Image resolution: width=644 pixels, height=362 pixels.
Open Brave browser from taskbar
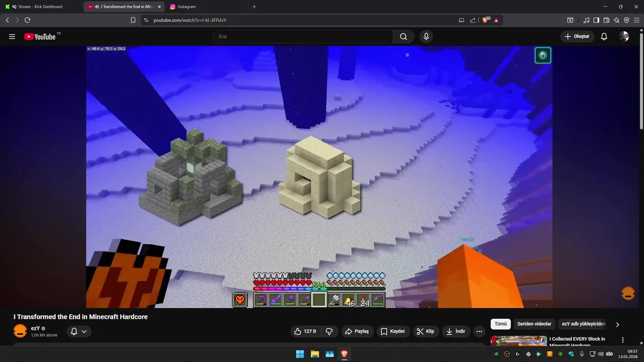click(345, 354)
